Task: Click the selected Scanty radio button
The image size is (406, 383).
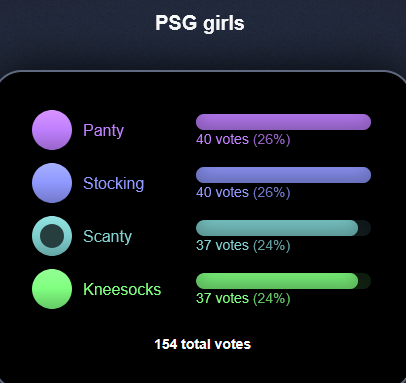Action: tap(52, 236)
